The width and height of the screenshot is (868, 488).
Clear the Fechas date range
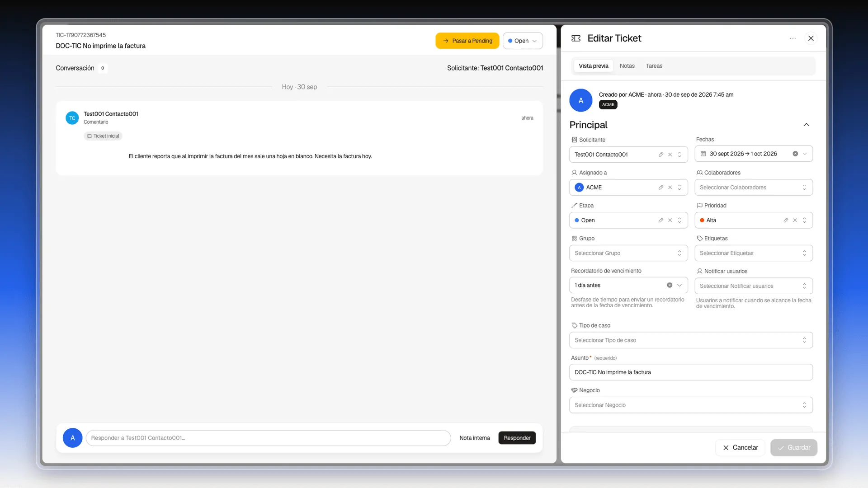[x=795, y=154]
